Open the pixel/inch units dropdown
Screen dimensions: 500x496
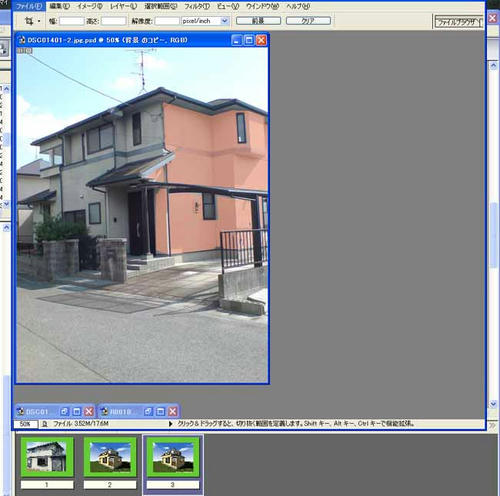point(225,21)
